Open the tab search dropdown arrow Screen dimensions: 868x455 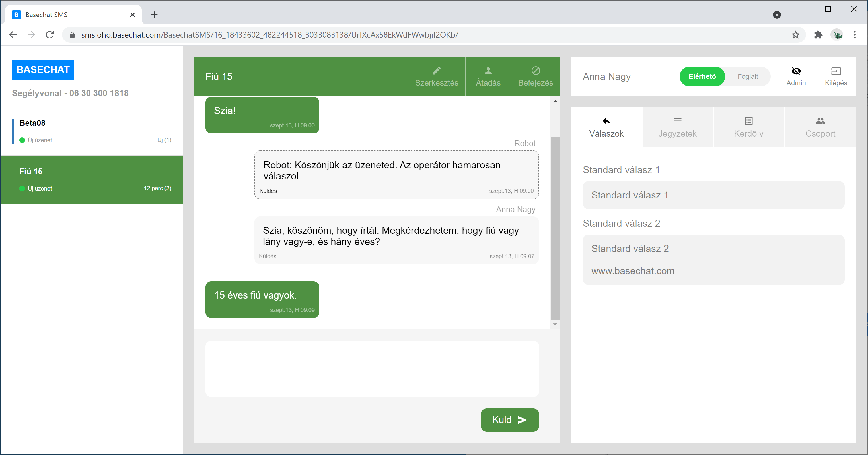coord(777,15)
